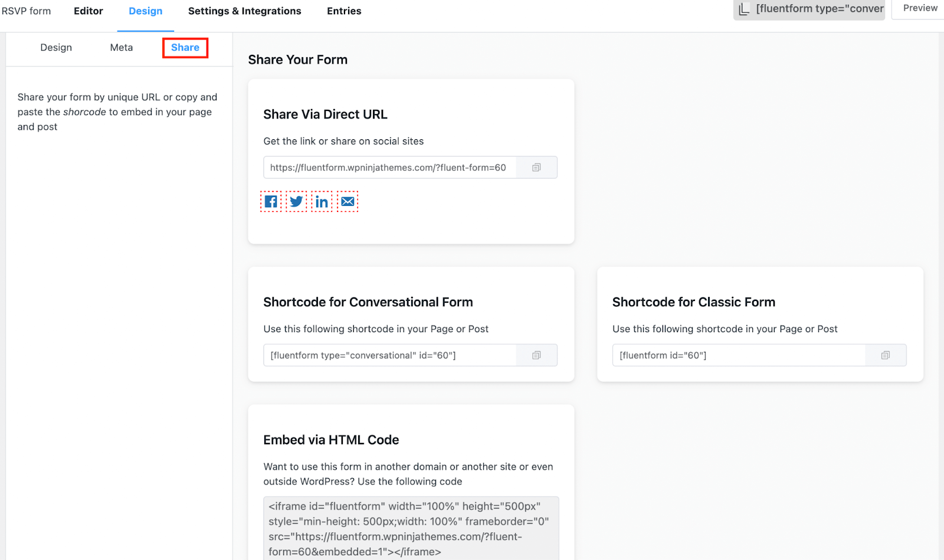This screenshot has height=560, width=944.
Task: Click the Preview button
Action: tap(920, 8)
